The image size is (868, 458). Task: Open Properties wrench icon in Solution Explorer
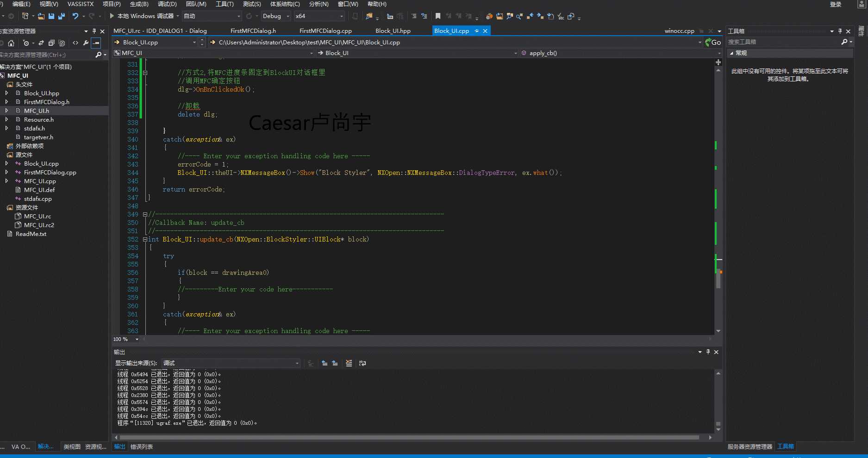click(86, 43)
